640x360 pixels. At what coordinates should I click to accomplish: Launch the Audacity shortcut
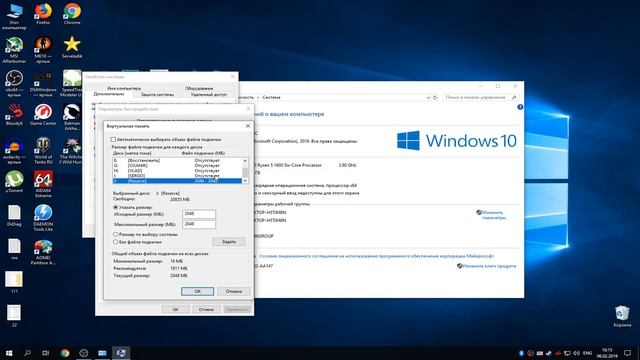(x=14, y=150)
